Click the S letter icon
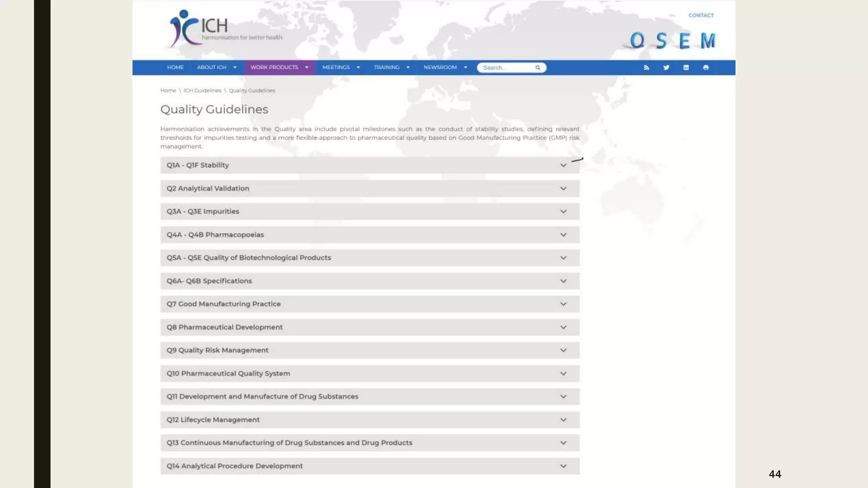868x488 pixels. pos(661,41)
